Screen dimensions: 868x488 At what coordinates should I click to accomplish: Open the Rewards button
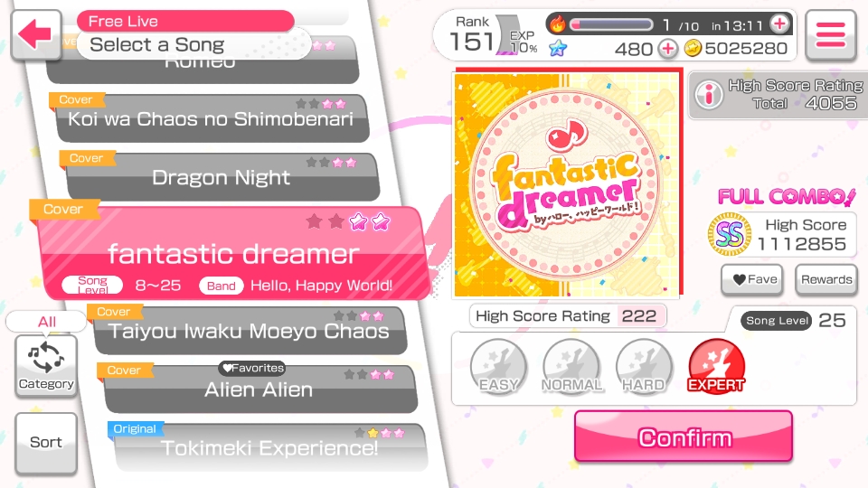pos(826,279)
